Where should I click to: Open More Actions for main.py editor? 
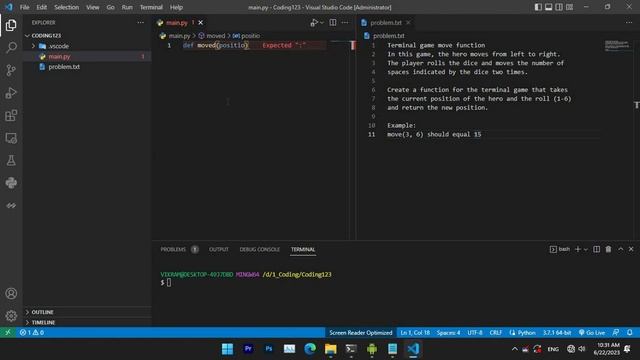345,23
